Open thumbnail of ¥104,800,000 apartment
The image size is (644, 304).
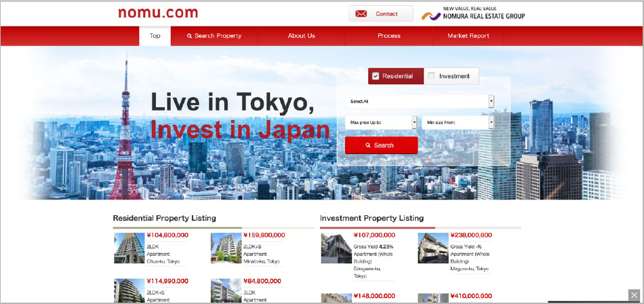click(x=129, y=248)
